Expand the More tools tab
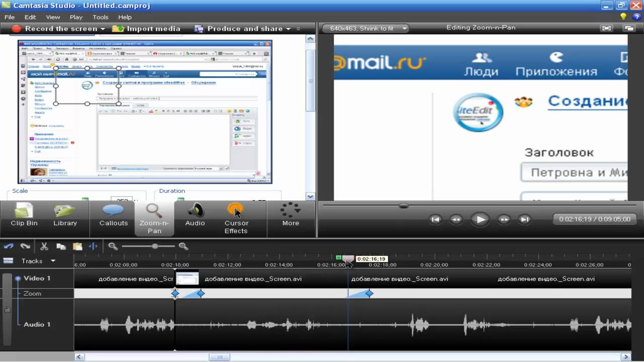The height and width of the screenshot is (362, 644). pyautogui.click(x=290, y=215)
